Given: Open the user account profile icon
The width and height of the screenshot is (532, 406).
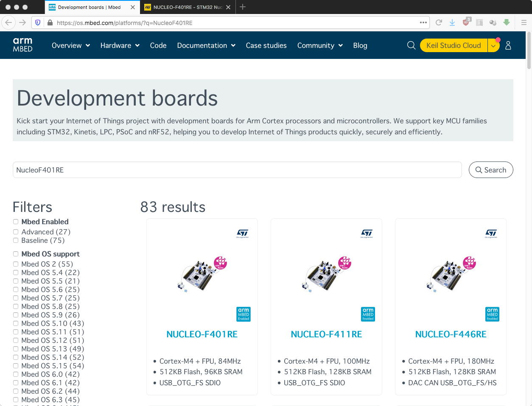Looking at the screenshot, I should 508,45.
